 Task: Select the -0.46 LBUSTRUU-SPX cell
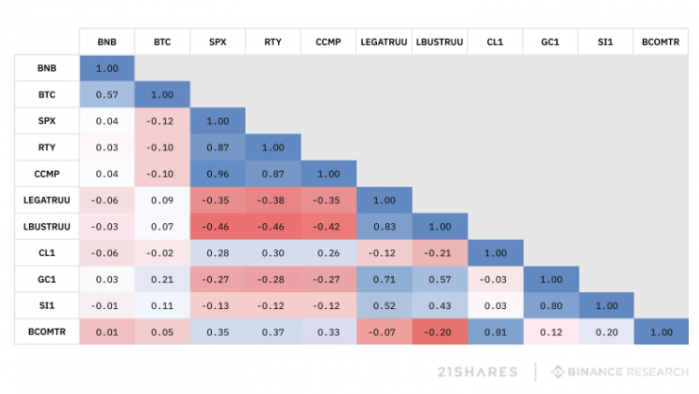(x=218, y=226)
